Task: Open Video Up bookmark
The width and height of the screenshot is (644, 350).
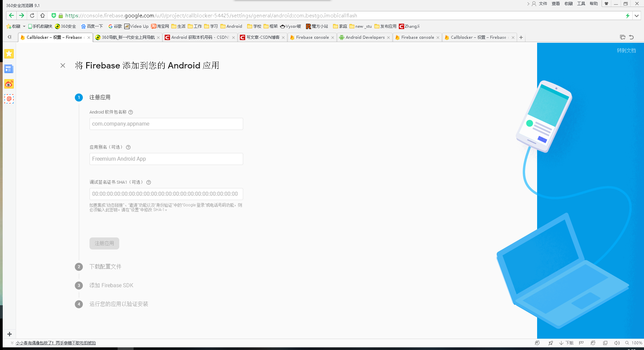Action: [136, 26]
